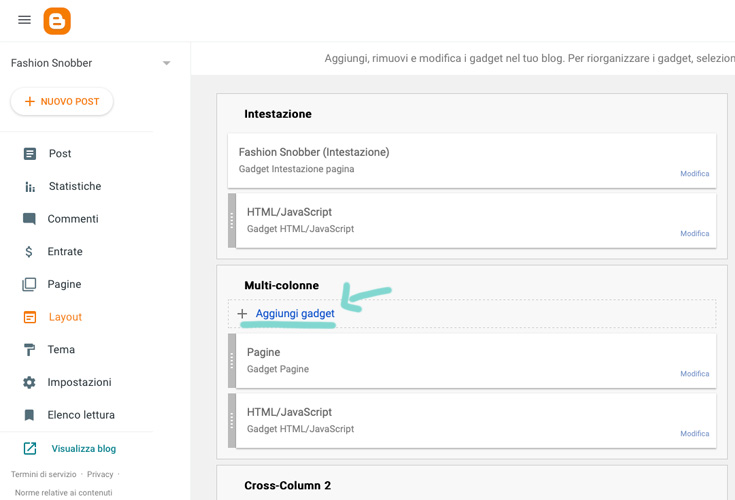Open Norme relative ai contenuti link

point(63,493)
